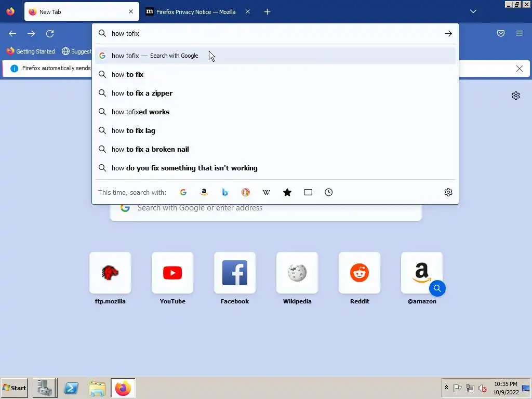
Task: Open Action Center flag tray icon
Action: [457, 388]
